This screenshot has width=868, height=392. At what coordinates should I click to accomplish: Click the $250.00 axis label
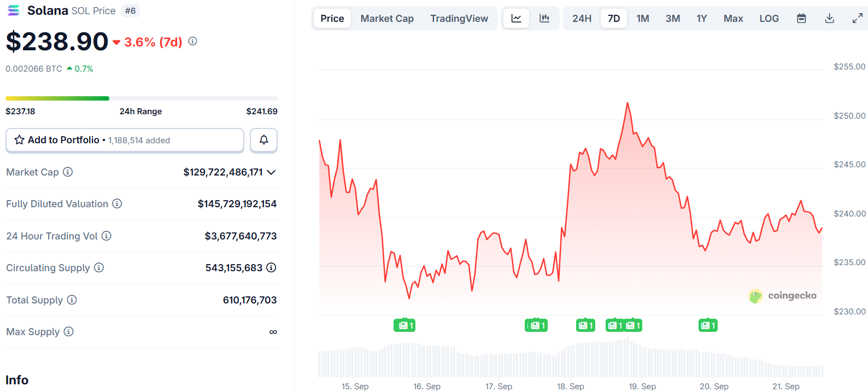point(849,115)
